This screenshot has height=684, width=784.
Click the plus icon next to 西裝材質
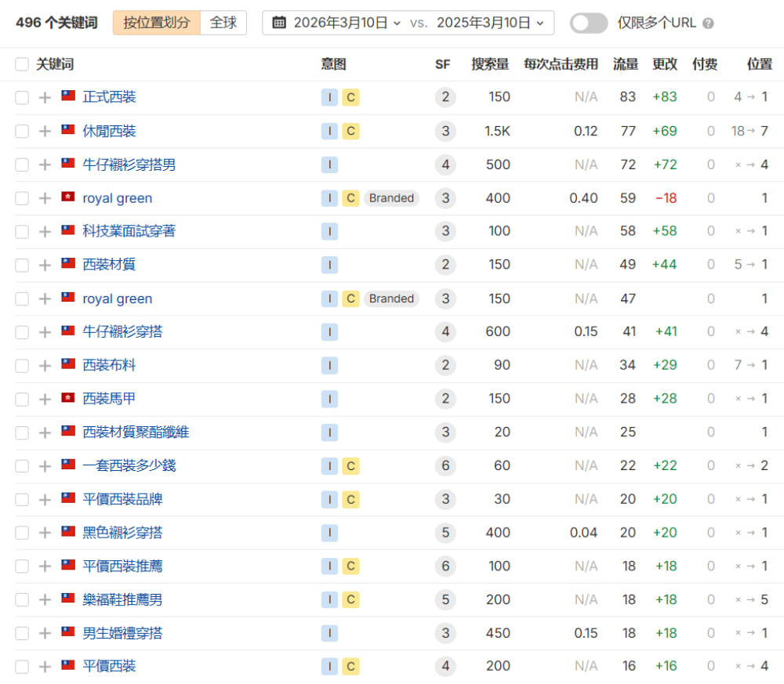point(45,265)
